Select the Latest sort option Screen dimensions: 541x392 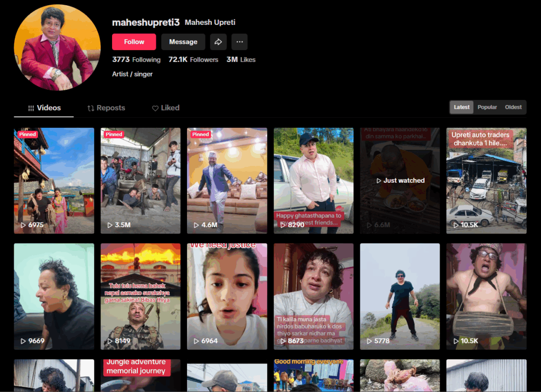coord(461,107)
